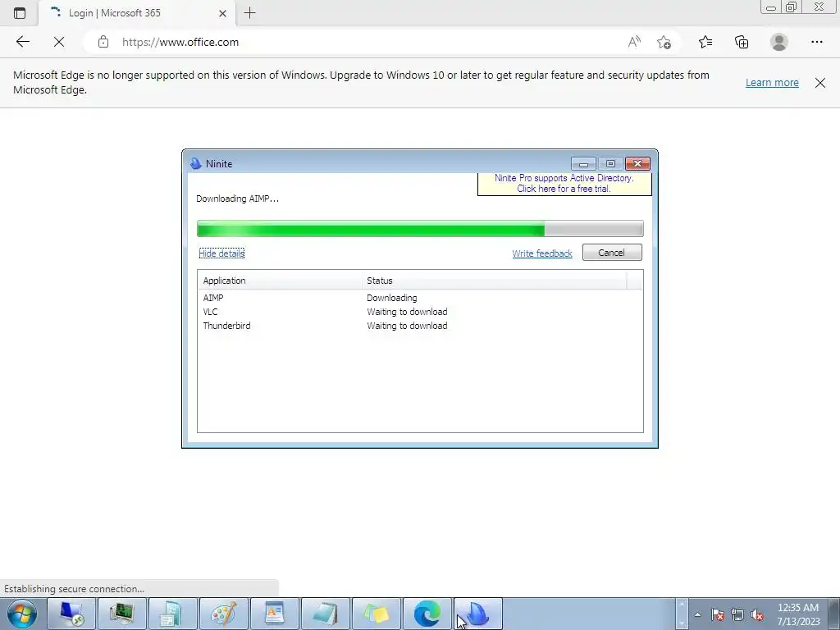
Task: Stop page loading in Edge
Action: point(59,42)
